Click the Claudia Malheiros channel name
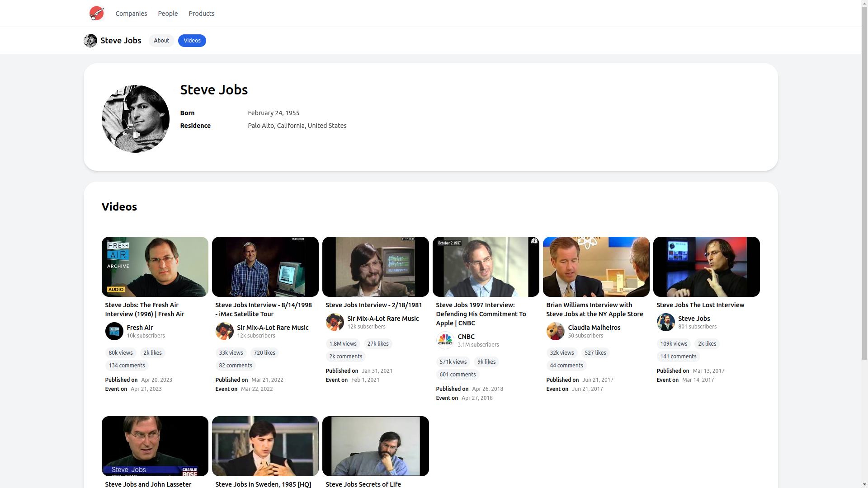 (594, 328)
